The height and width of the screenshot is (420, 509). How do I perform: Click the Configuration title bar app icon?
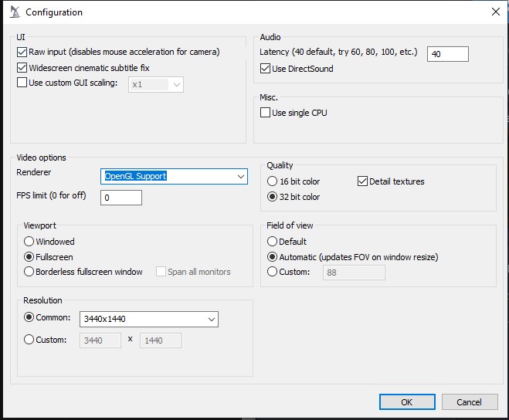click(15, 12)
